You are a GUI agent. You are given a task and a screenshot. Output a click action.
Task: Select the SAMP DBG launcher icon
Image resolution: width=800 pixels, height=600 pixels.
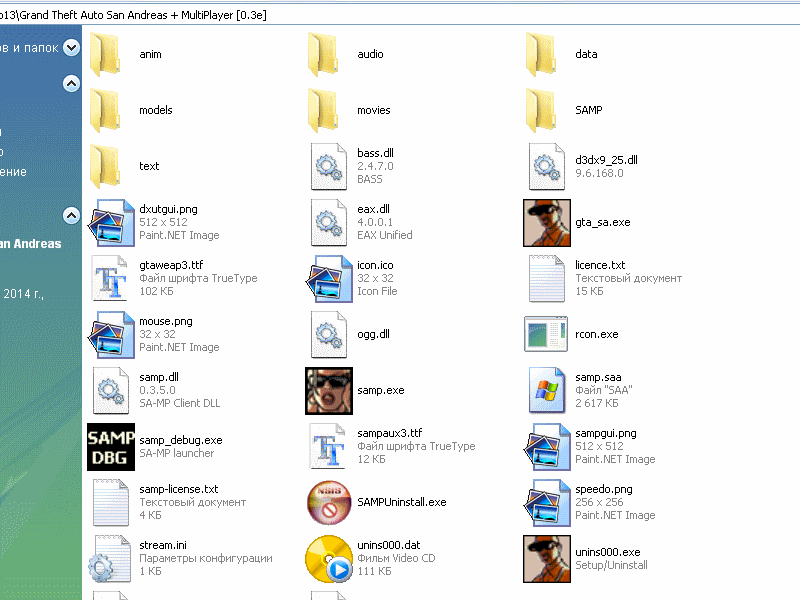pyautogui.click(x=111, y=447)
